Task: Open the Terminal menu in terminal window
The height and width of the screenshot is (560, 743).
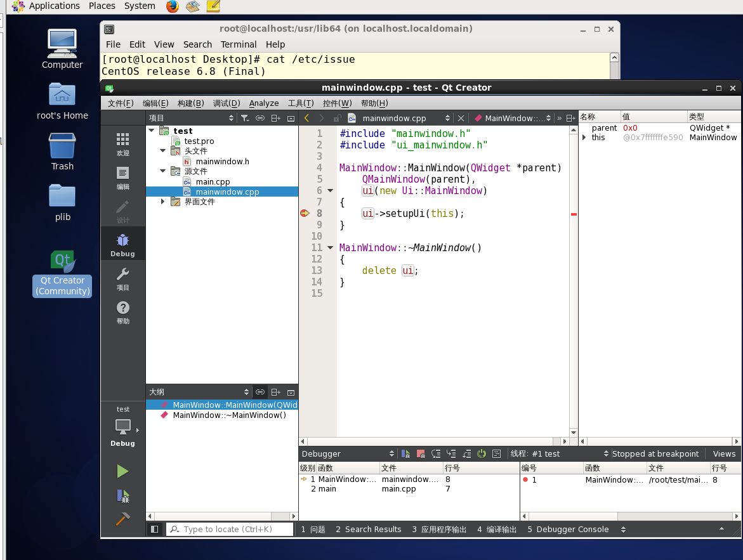Action: point(239,44)
